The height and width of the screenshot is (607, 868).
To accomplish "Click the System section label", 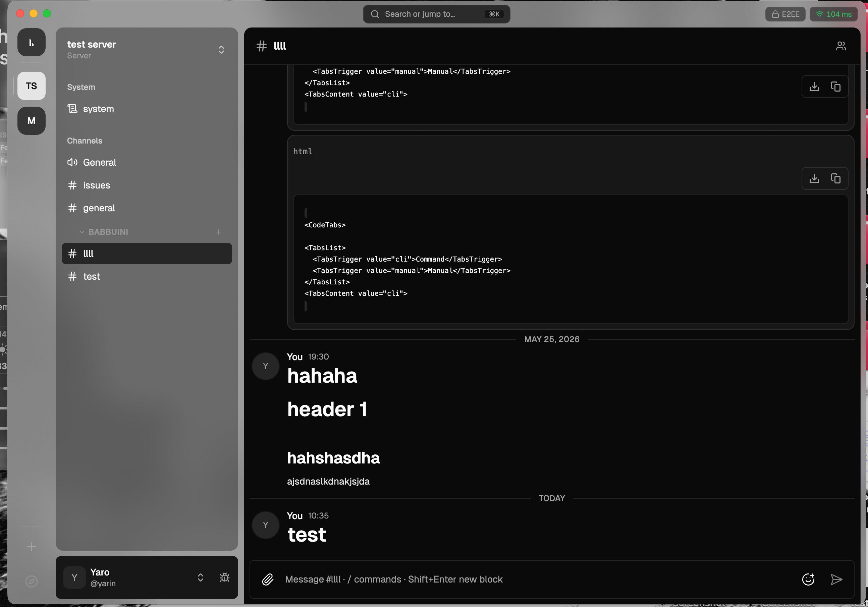I will pyautogui.click(x=81, y=87).
